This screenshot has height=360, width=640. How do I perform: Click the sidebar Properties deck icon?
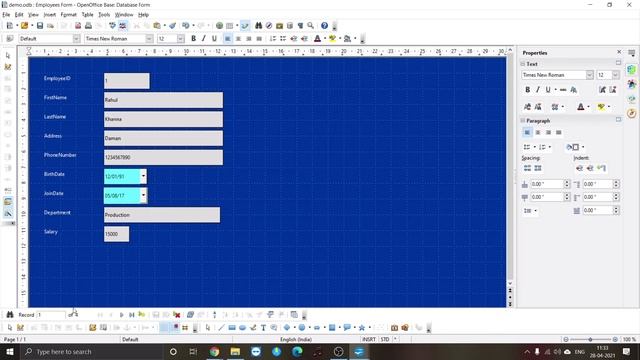[632, 70]
